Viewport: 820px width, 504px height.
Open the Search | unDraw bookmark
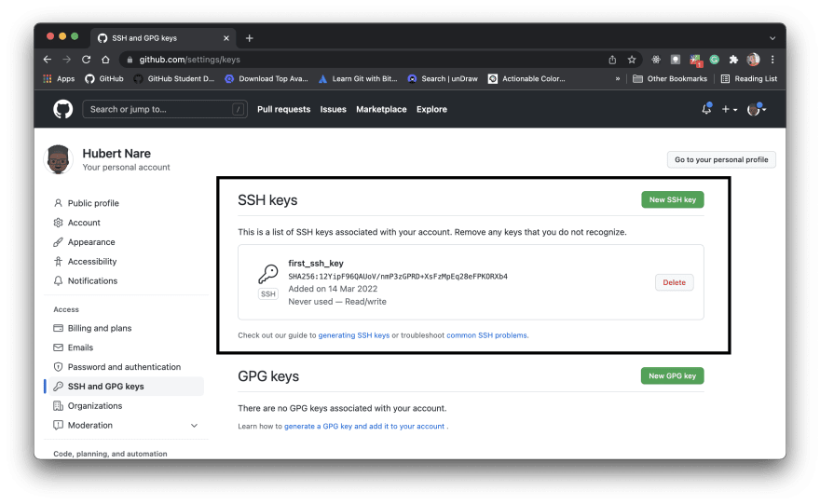pyautogui.click(x=443, y=79)
